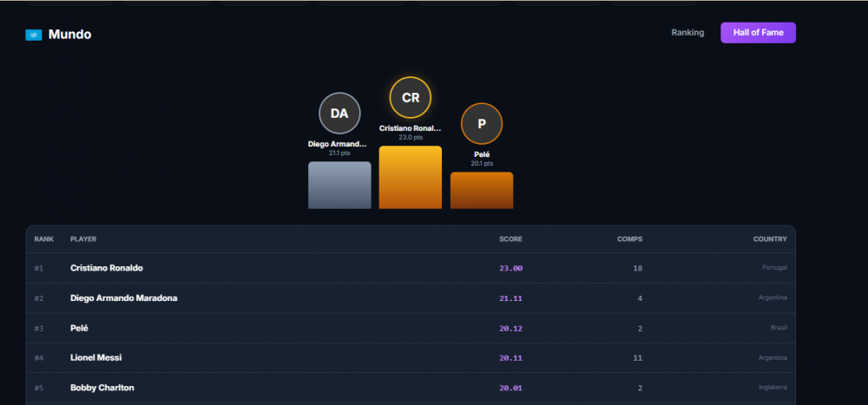Click the gold first-place podium bar
The image size is (868, 405).
(411, 177)
